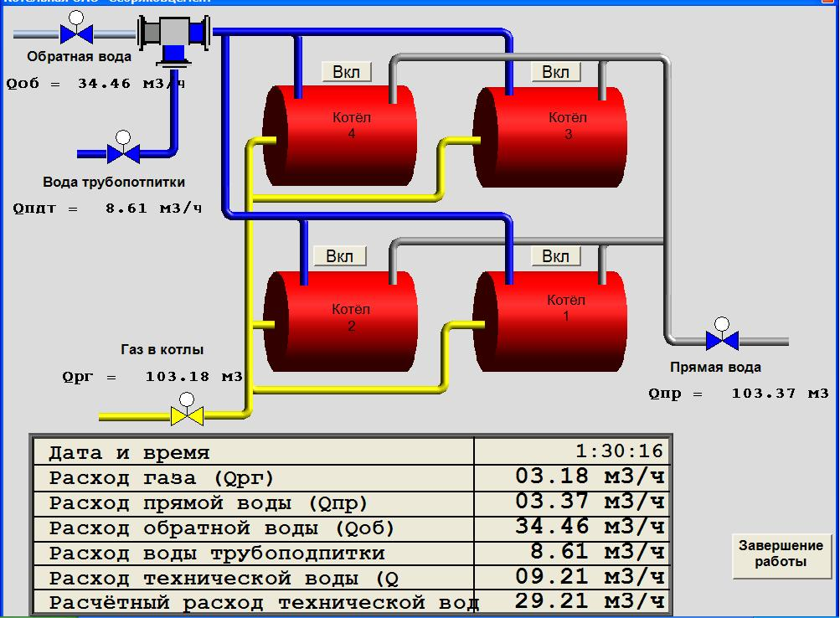The width and height of the screenshot is (840, 618).
Task: Click the yellow gas valve on the pipeline
Action: pos(187,415)
